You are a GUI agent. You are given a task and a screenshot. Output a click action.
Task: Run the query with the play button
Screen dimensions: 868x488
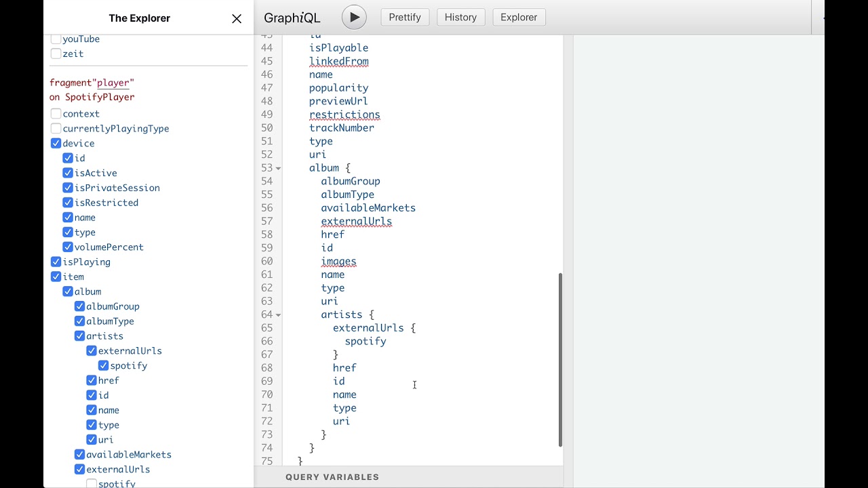[354, 17]
